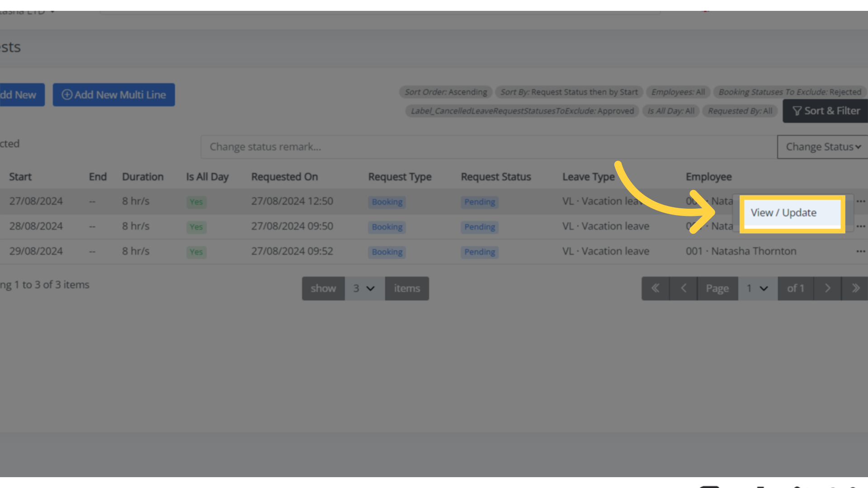
Task: Click the Page label in pagination
Action: tap(717, 288)
